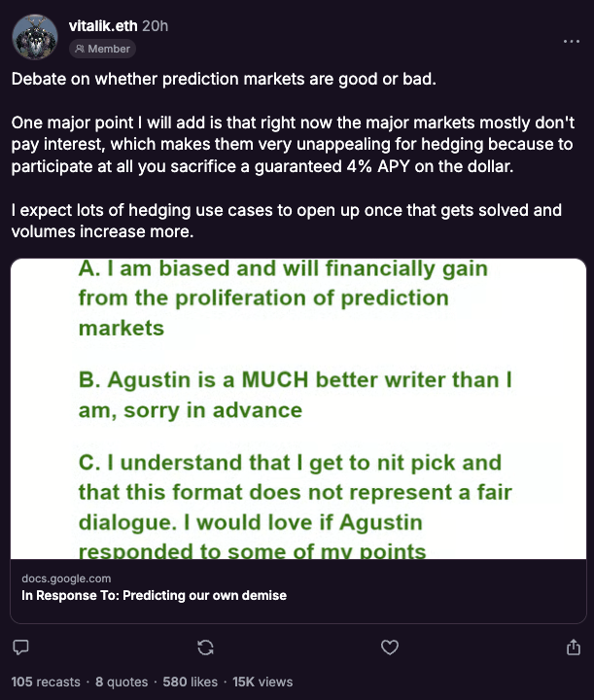The image size is (594, 700).
Task: Open vitalik.eth profile avatar
Action: coord(35,38)
